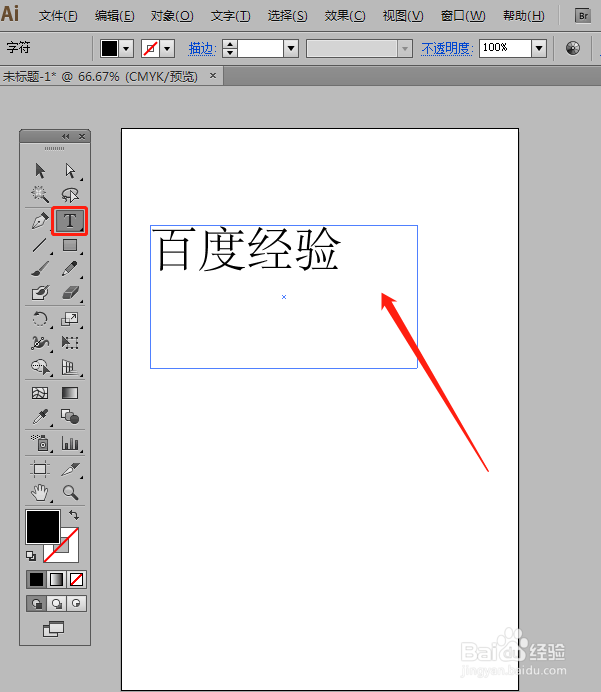601x692 pixels.
Task: Enable Draw Behind mode
Action: (56, 603)
